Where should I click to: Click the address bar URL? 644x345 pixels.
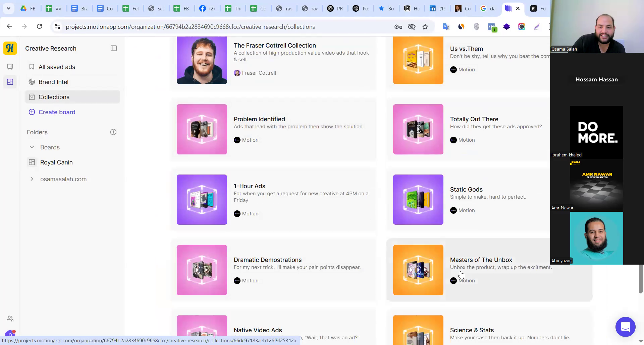coord(190,27)
